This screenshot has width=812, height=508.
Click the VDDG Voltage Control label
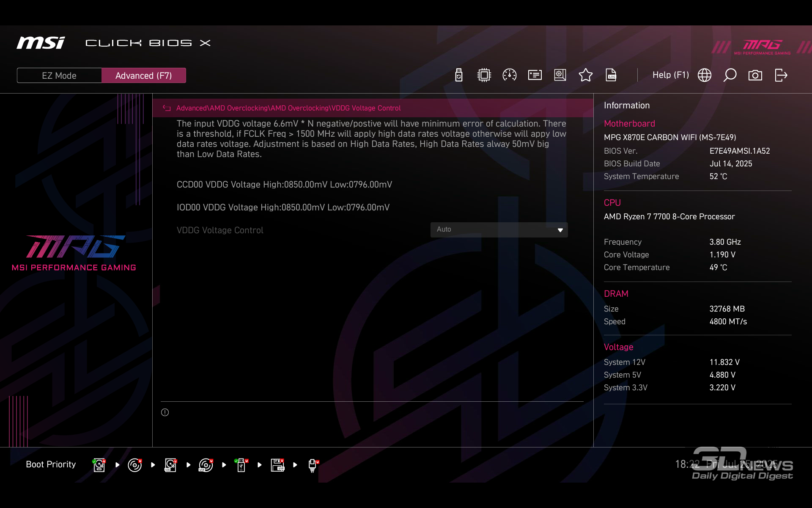tap(220, 230)
